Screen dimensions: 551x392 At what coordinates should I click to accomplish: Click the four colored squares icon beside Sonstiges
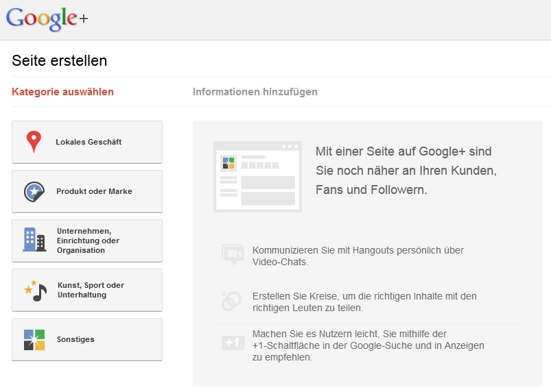pyautogui.click(x=34, y=340)
